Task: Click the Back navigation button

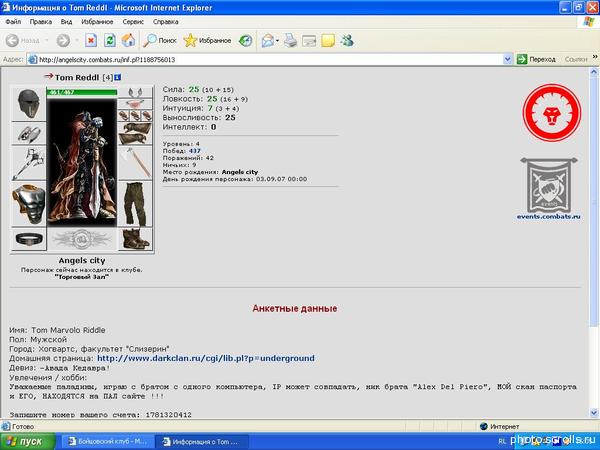Action: click(x=23, y=40)
